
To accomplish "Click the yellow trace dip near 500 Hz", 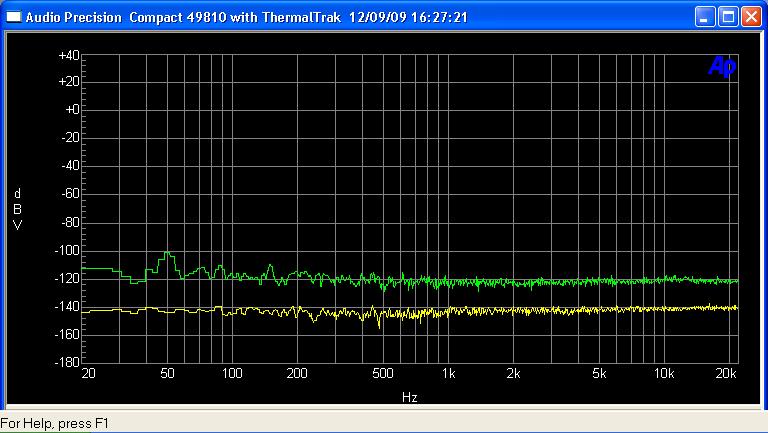I will [379, 323].
